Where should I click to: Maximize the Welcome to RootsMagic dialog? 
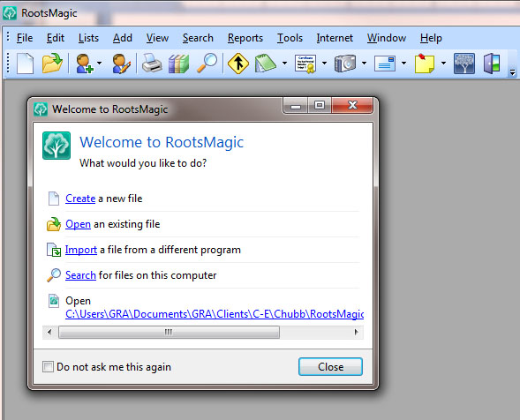click(320, 105)
